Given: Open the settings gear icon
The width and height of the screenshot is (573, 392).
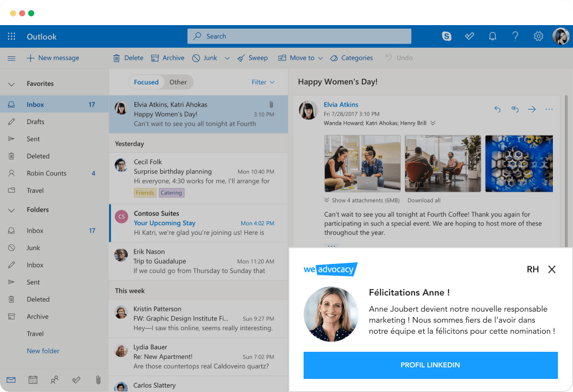Looking at the screenshot, I should point(538,36).
